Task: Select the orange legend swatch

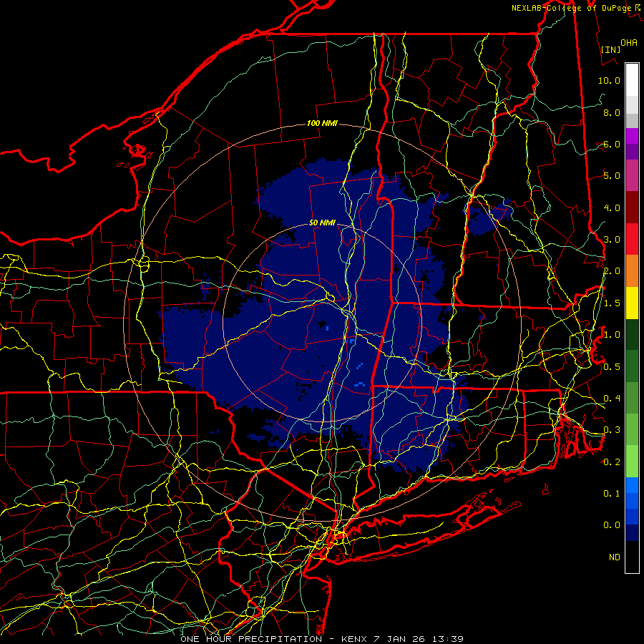Action: point(632,270)
